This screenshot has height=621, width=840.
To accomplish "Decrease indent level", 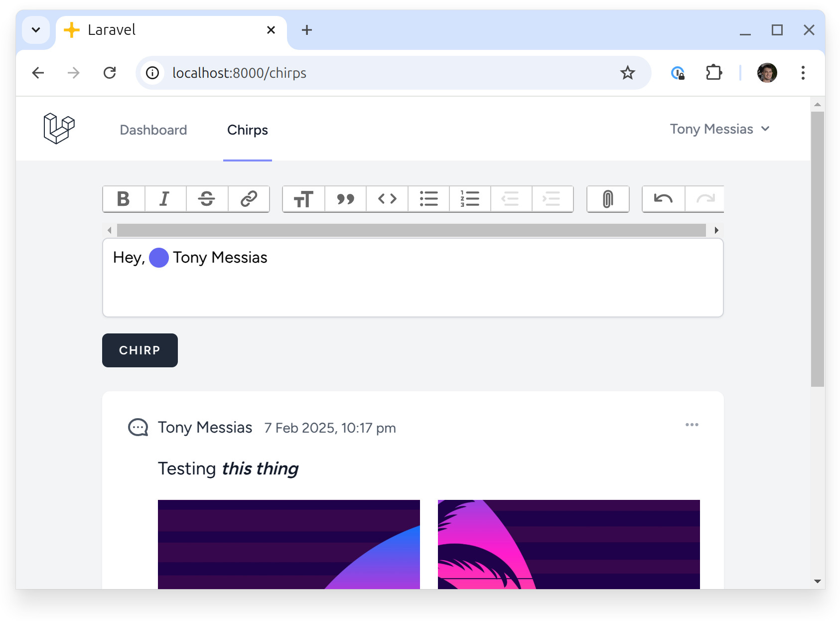I will (x=511, y=199).
